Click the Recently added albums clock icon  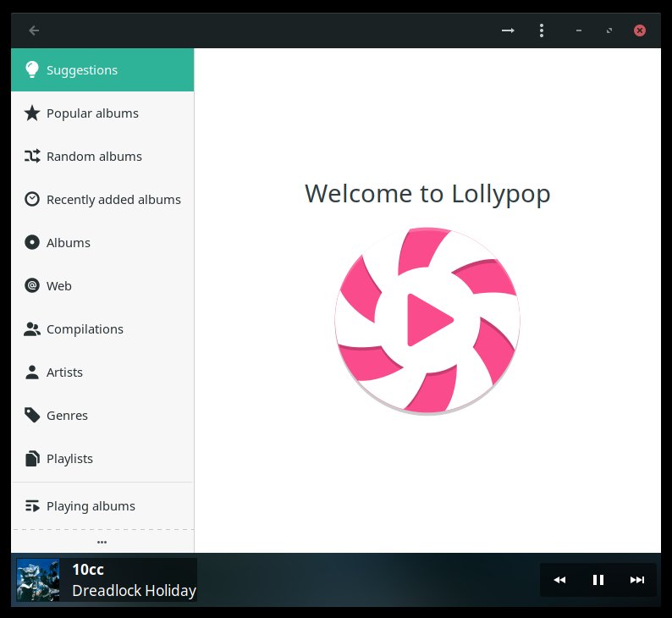(32, 200)
